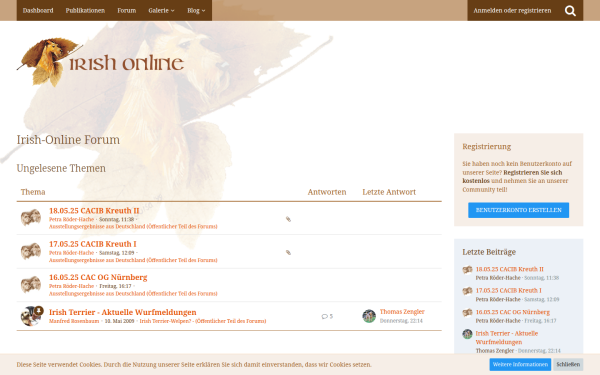Screen dimensions: 600x375
Task: Open Ausstellungsergebnisse category under CACIB Kreuth I
Action: (133, 260)
